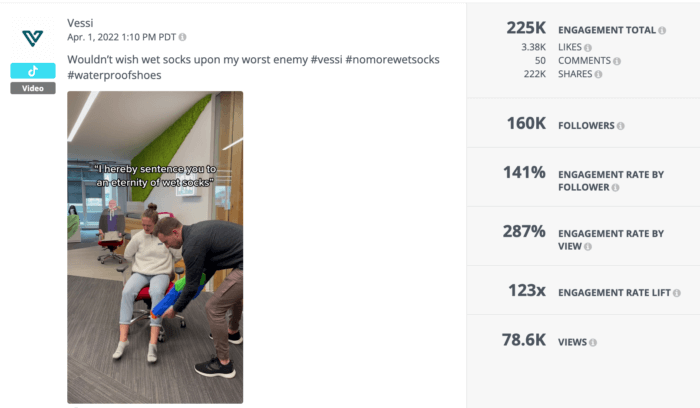Viewport: 700px width, 408px height.
Task: Open the #waterproofshoes hashtag
Action: point(114,75)
